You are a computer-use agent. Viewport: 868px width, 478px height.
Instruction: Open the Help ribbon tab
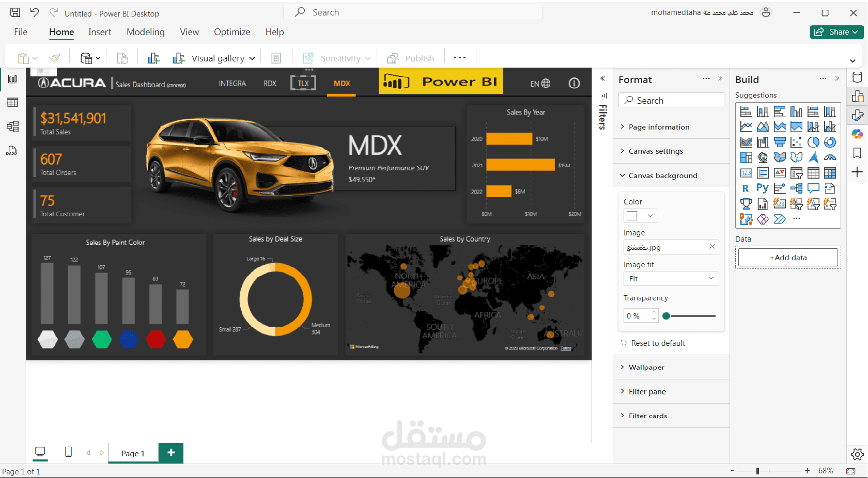click(275, 32)
